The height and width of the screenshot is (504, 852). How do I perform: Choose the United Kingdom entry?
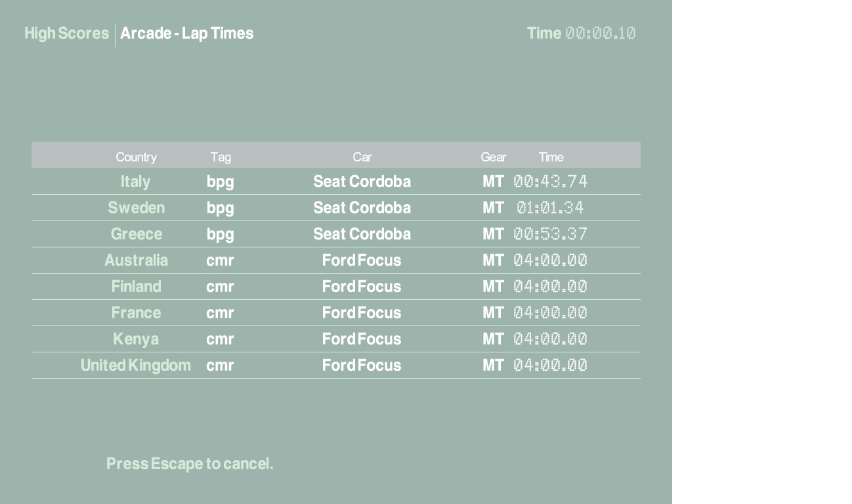click(136, 366)
